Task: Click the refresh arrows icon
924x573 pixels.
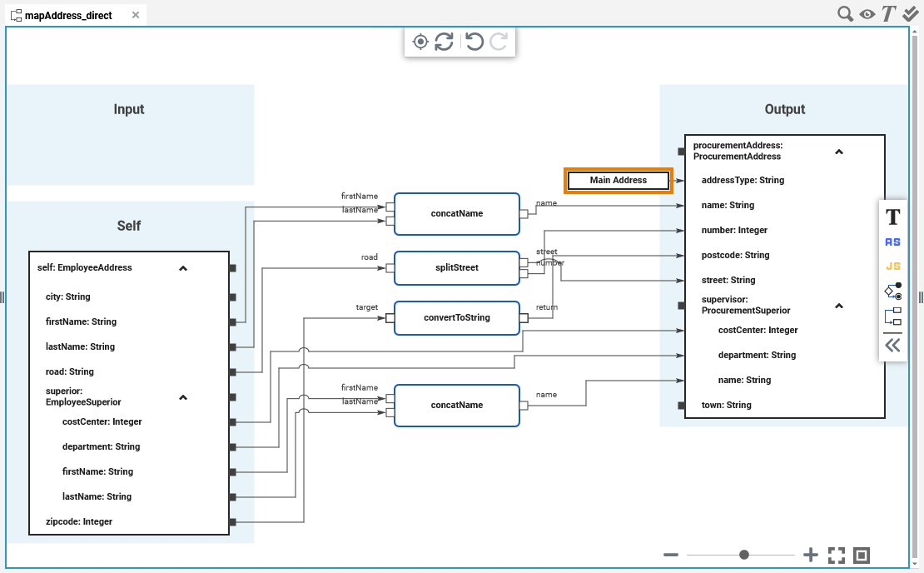Action: pos(444,42)
